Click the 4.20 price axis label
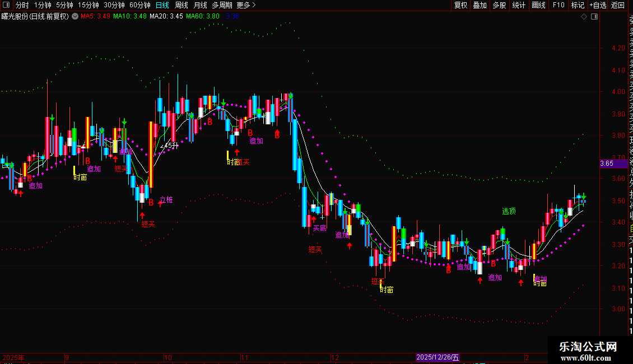 click(x=618, y=48)
